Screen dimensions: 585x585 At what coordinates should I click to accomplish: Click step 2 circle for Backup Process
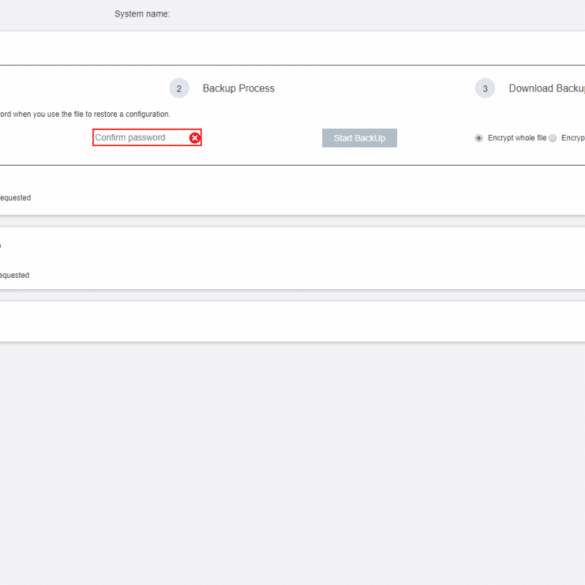click(179, 88)
